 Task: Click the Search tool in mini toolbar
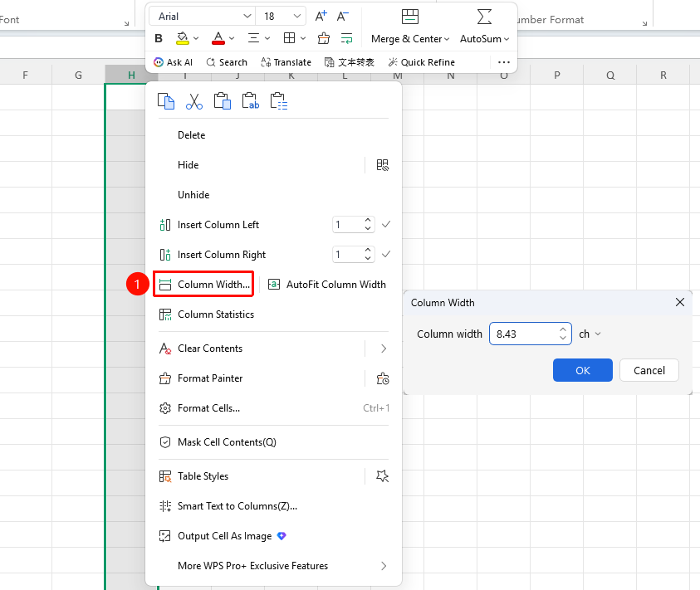pyautogui.click(x=227, y=62)
